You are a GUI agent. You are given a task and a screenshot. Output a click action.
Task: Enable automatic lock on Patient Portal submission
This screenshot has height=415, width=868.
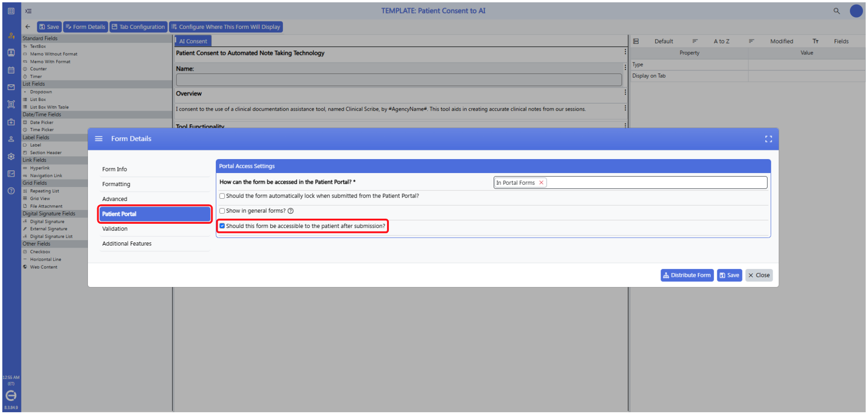(222, 196)
